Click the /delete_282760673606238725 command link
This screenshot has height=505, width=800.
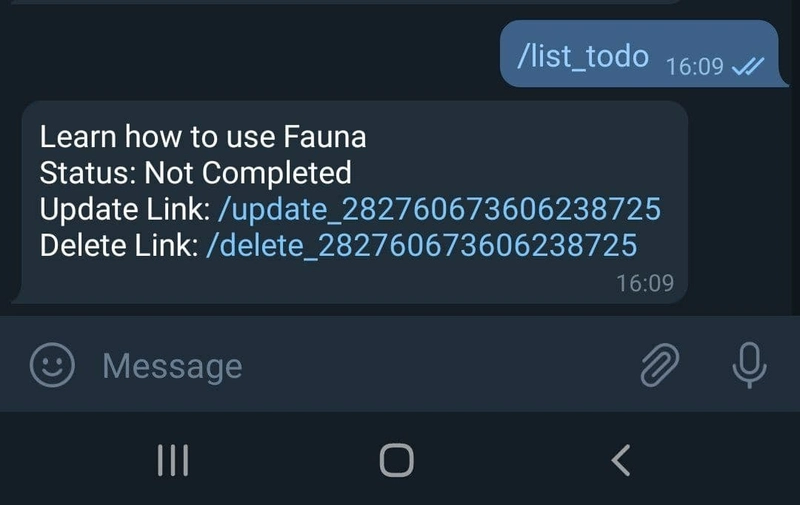[x=422, y=245]
